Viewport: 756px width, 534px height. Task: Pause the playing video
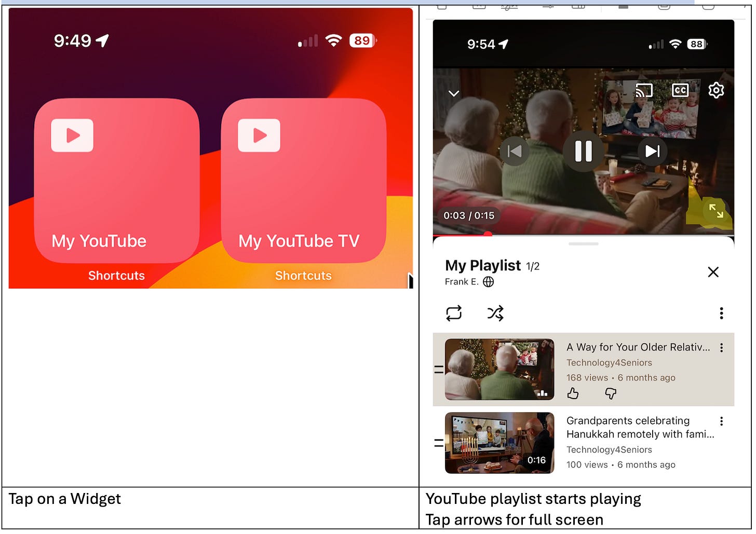[x=583, y=151]
